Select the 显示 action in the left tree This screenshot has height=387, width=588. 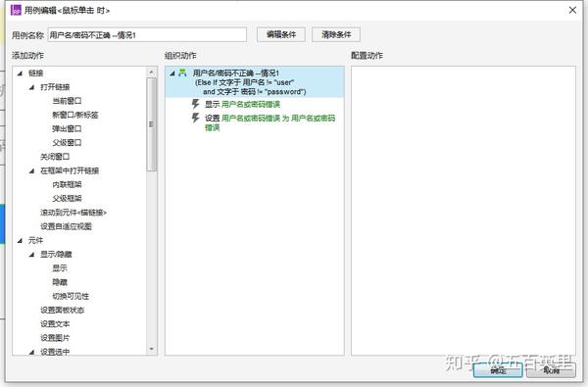pos(60,268)
